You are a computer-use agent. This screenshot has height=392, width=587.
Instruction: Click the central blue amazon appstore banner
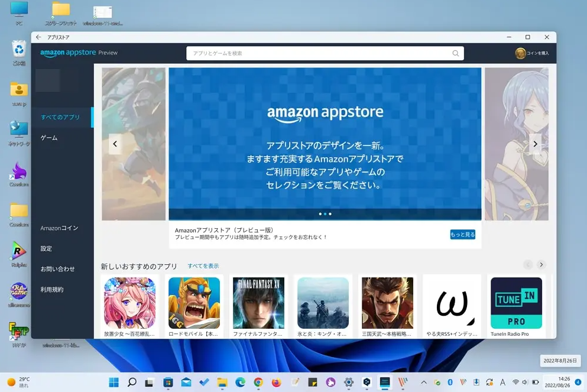click(325, 144)
